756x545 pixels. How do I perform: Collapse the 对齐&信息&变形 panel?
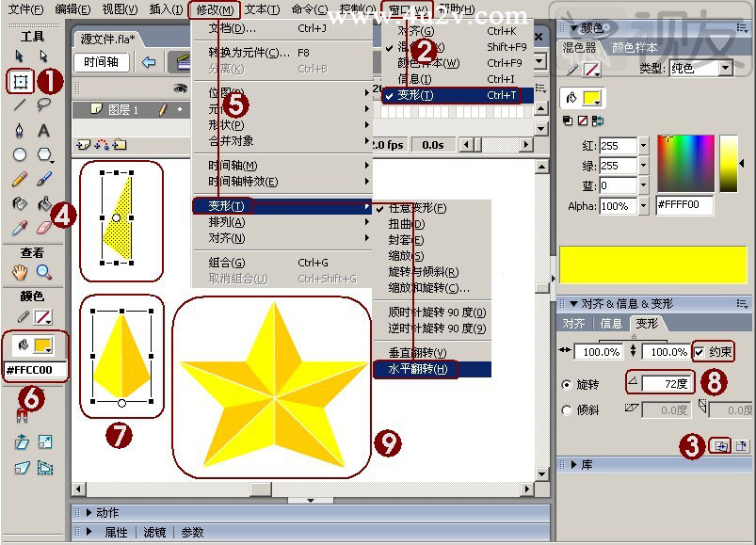pyautogui.click(x=573, y=304)
